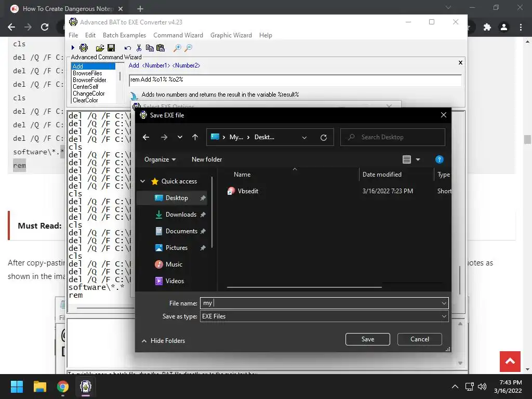The height and width of the screenshot is (399, 532).
Task: Sort by Name column header
Action: 242,175
